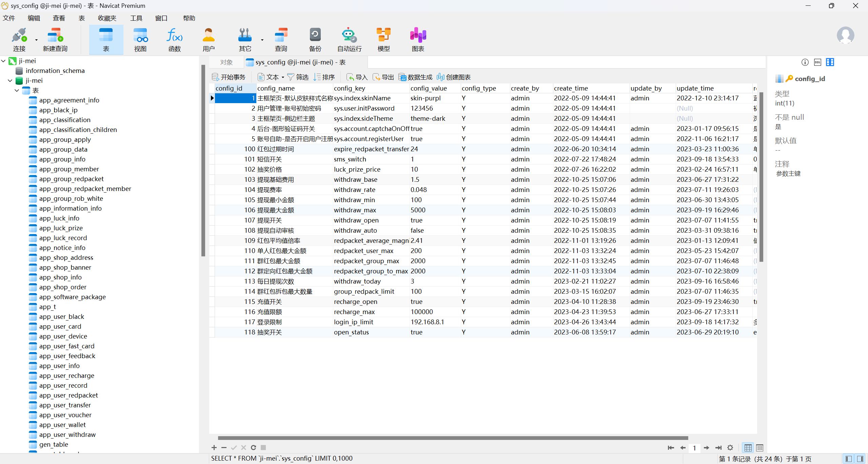The image size is (868, 464).
Task: Click the 筛选 filter button
Action: (298, 77)
